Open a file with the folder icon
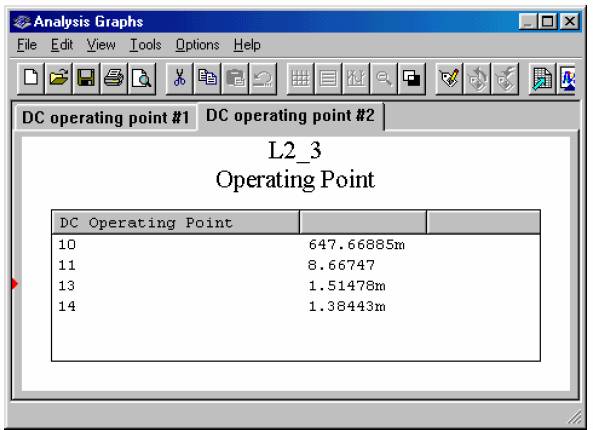Viewport: 593px width, 430px height. pyautogui.click(x=58, y=79)
